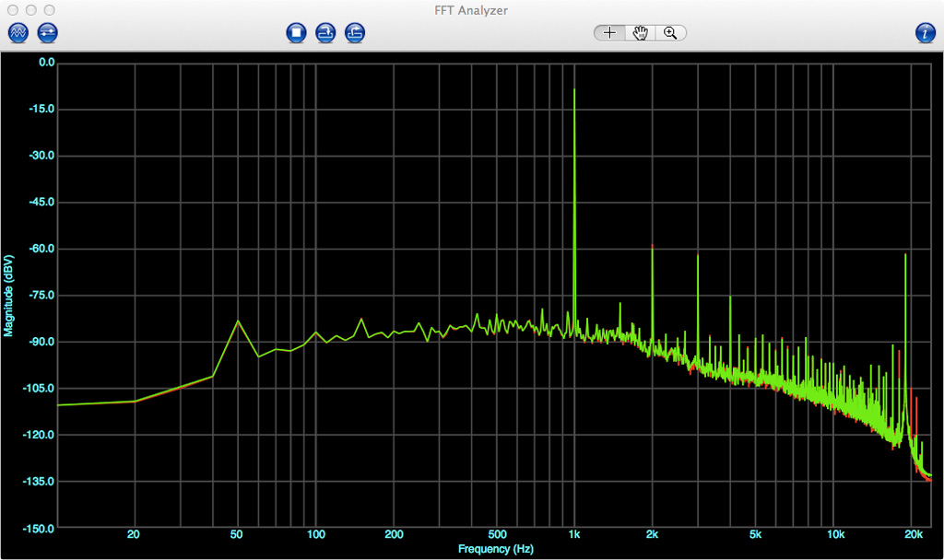Stop the FFT analyzer capture
This screenshot has height=560, width=944.
point(296,33)
